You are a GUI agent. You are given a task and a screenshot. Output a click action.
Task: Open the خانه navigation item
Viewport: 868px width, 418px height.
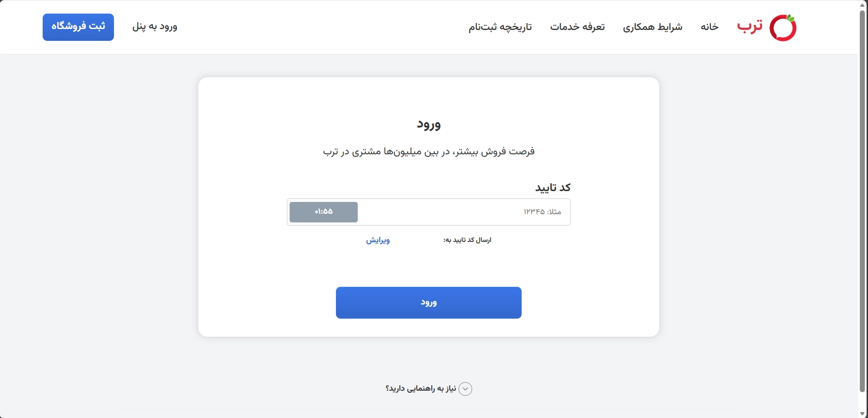[x=710, y=27]
